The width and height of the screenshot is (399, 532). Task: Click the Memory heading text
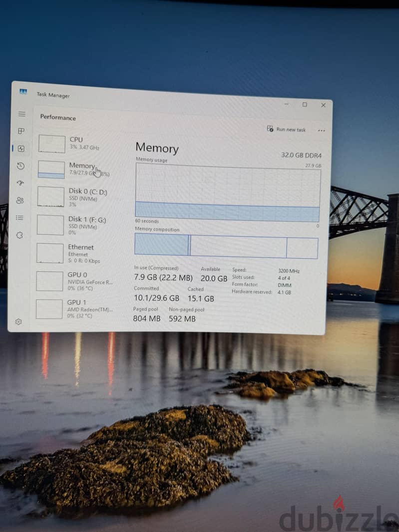pos(157,148)
